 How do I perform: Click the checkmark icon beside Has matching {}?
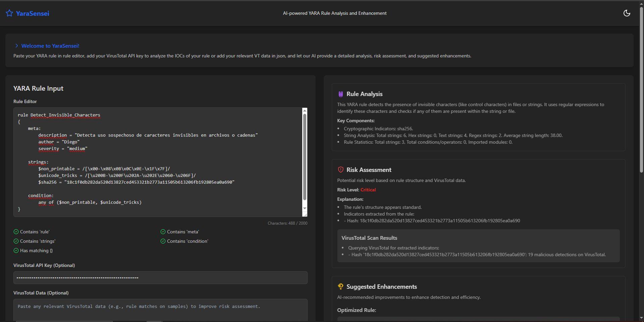(x=16, y=250)
